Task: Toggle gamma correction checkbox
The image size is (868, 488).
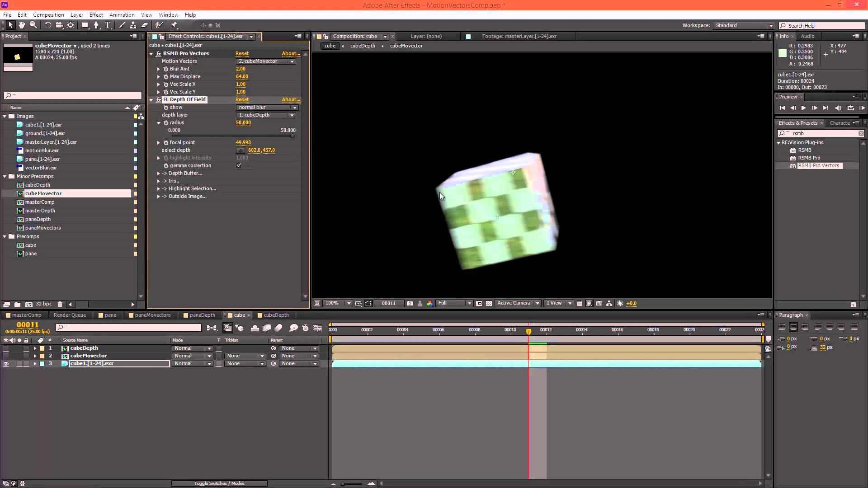Action: [x=239, y=165]
